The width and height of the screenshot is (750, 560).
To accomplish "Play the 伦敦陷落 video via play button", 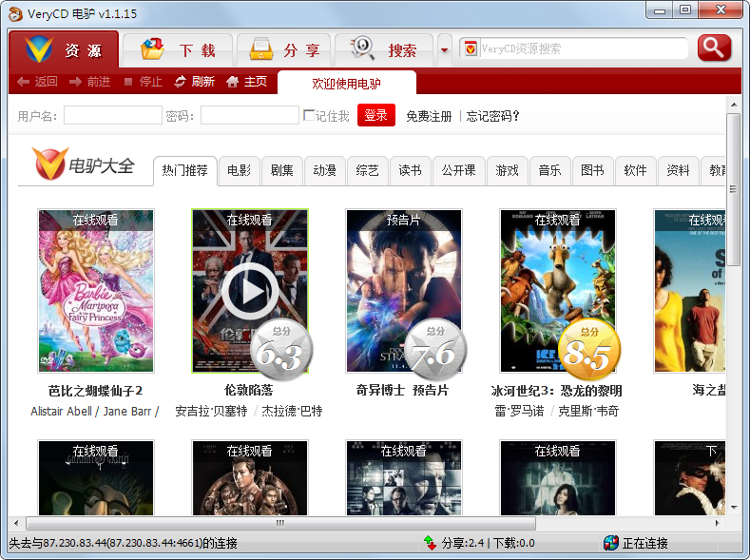I will [x=250, y=291].
